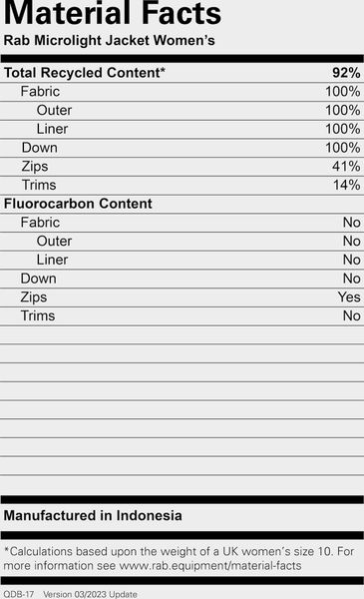Screen dimensions: 364x599
Task: Click the Manufactured in Indonesia text
Action: (x=93, y=516)
